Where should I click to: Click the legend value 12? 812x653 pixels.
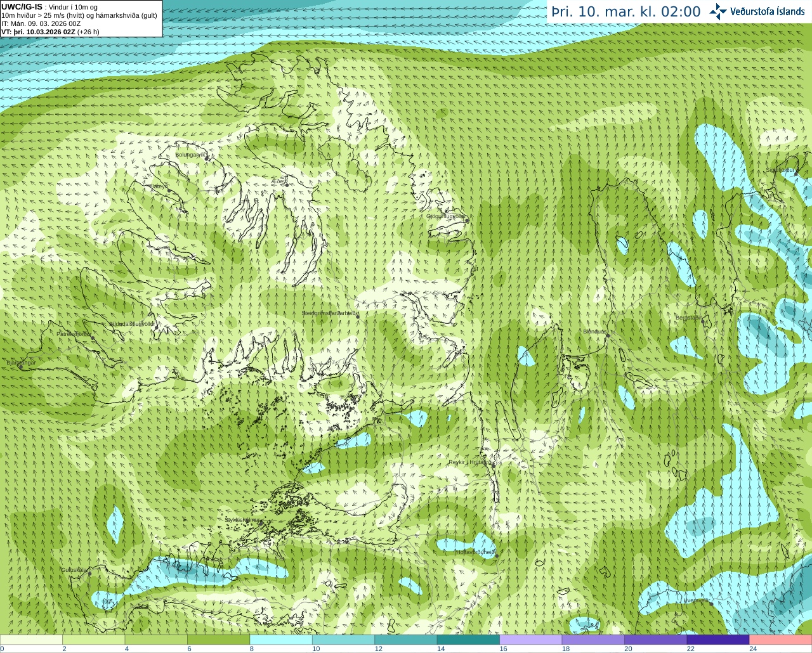[378, 649]
